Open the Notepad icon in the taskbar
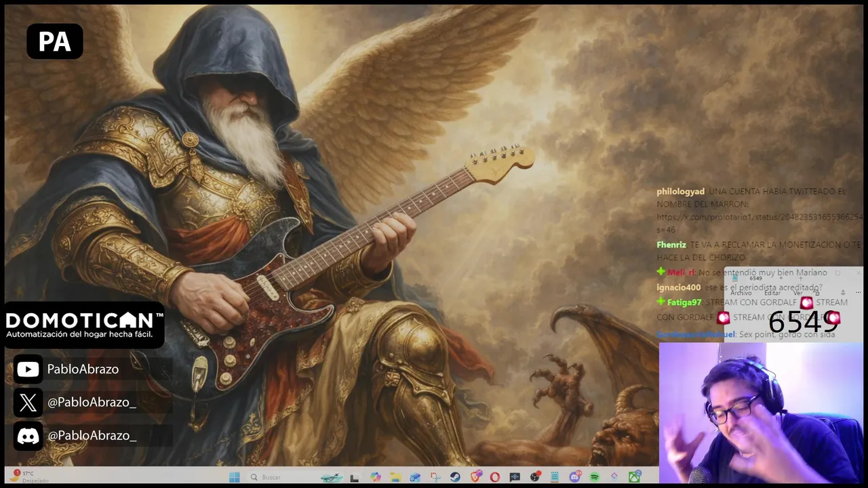Viewport: 868px width, 488px height. pos(555,477)
